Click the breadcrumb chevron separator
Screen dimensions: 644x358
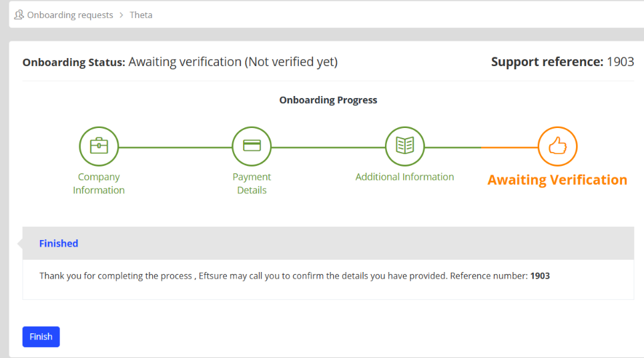point(121,15)
